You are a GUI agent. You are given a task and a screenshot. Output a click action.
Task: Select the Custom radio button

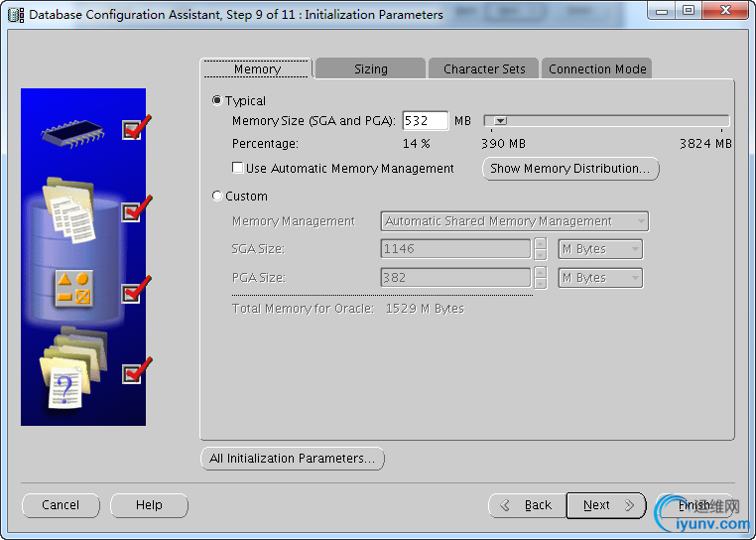tap(217, 196)
